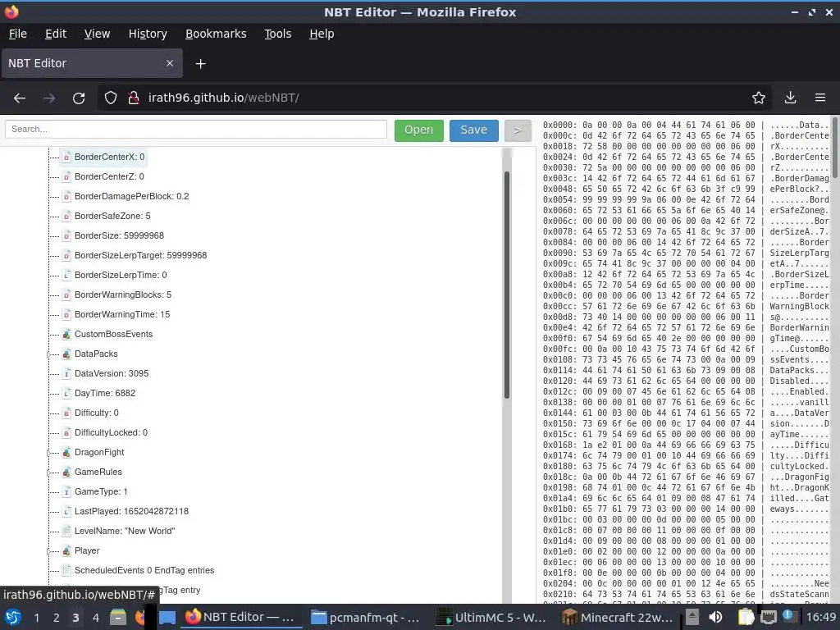Bookmark this page with the star icon
This screenshot has height=630, width=840.
coord(759,98)
